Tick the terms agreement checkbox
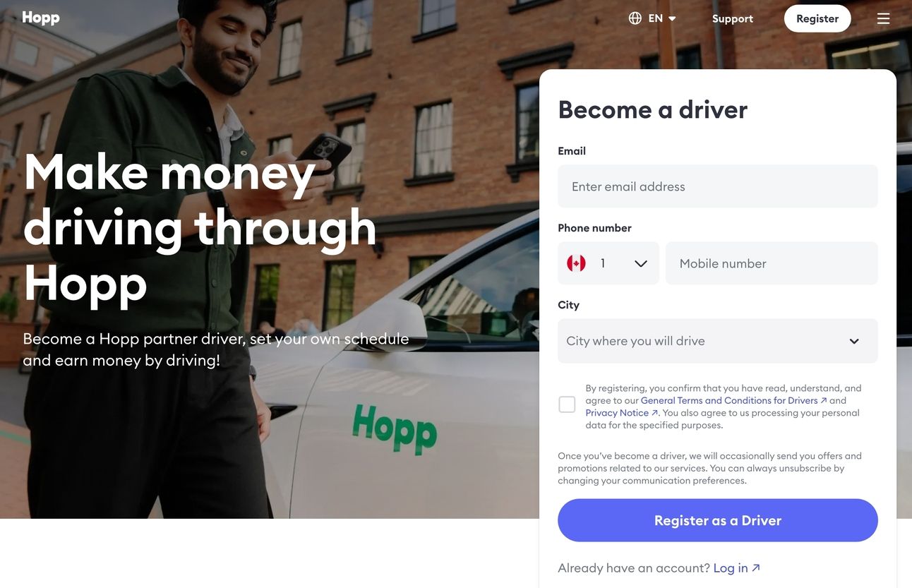912x588 pixels. (x=567, y=404)
